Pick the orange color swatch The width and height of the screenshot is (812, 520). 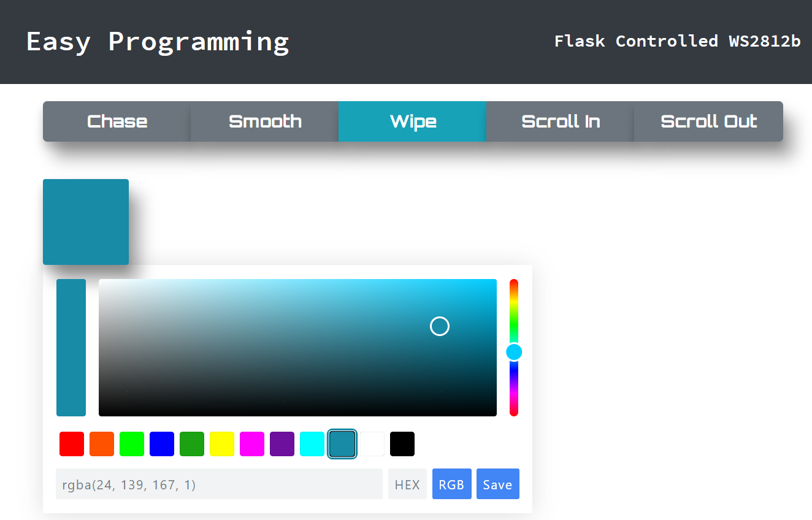click(102, 444)
